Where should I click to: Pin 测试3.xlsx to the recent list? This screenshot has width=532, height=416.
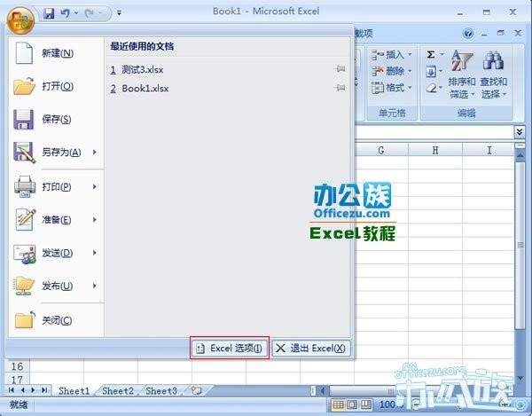[x=340, y=69]
